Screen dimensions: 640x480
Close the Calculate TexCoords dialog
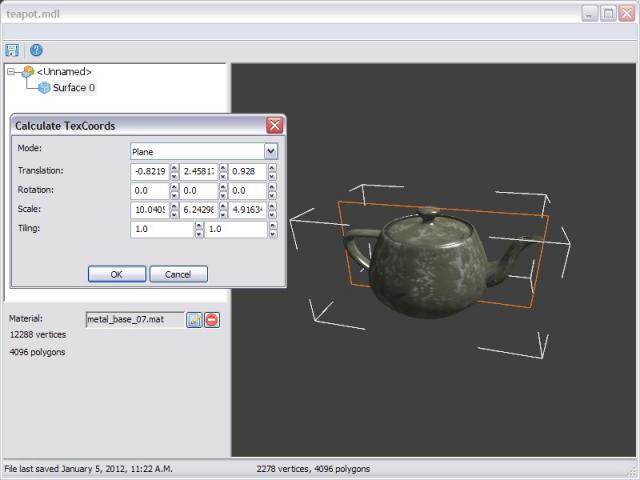pos(274,126)
